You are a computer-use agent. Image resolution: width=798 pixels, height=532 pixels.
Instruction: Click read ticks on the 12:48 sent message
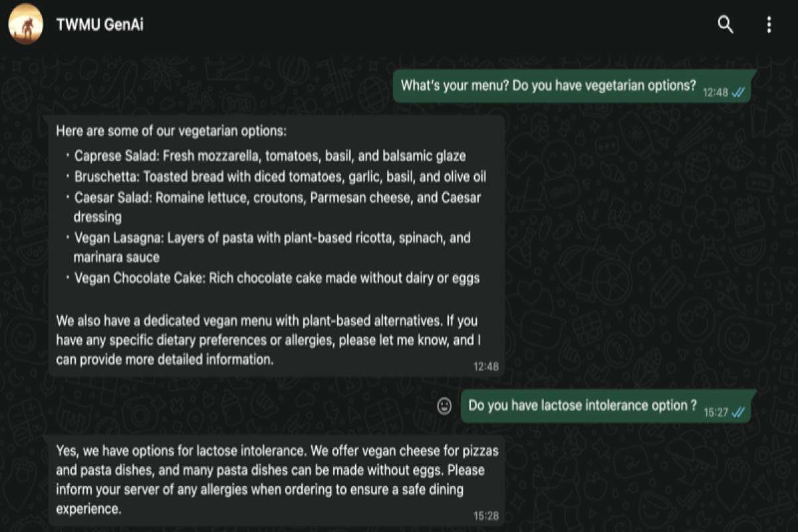click(x=738, y=93)
